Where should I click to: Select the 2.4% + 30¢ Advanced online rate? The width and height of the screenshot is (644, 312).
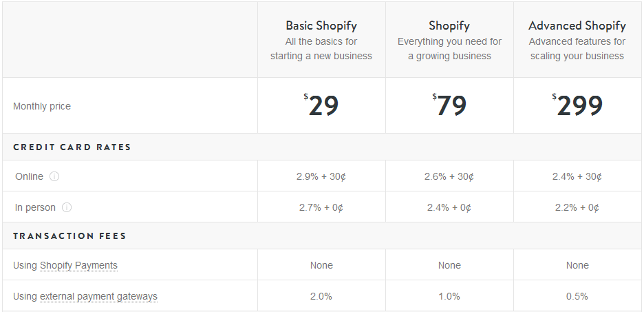pos(577,176)
